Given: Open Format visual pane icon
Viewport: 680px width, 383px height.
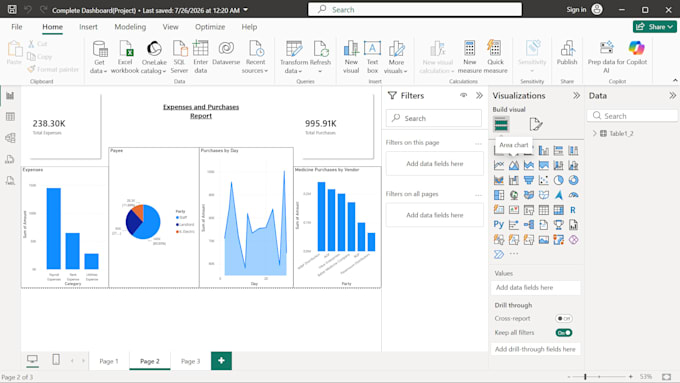Looking at the screenshot, I should coord(536,124).
